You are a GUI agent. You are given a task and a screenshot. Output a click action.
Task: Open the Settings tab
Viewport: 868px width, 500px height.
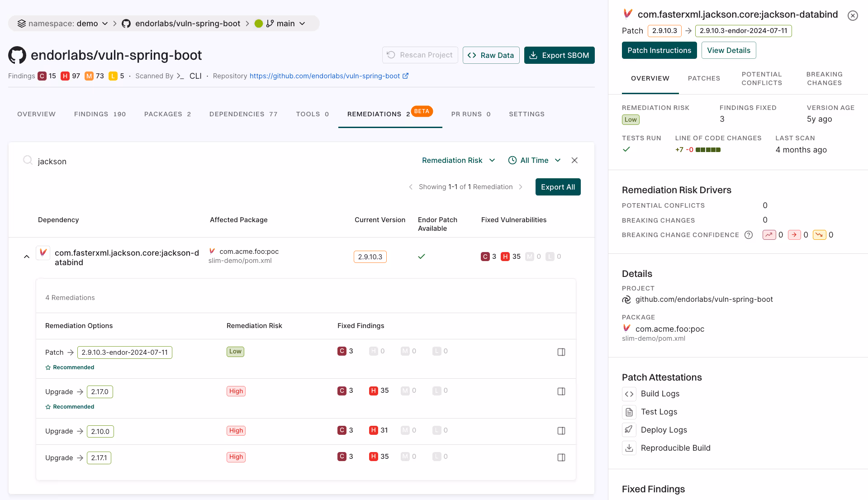pyautogui.click(x=527, y=114)
